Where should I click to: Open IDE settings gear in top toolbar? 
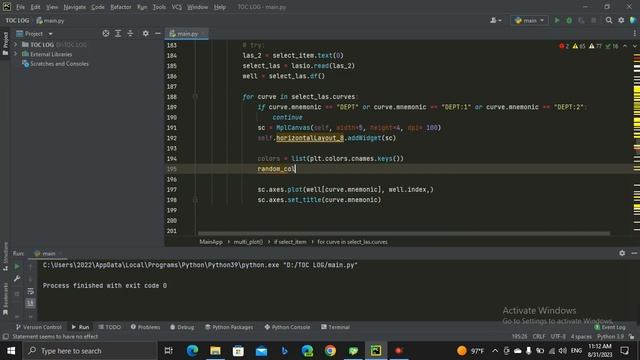coord(621,20)
